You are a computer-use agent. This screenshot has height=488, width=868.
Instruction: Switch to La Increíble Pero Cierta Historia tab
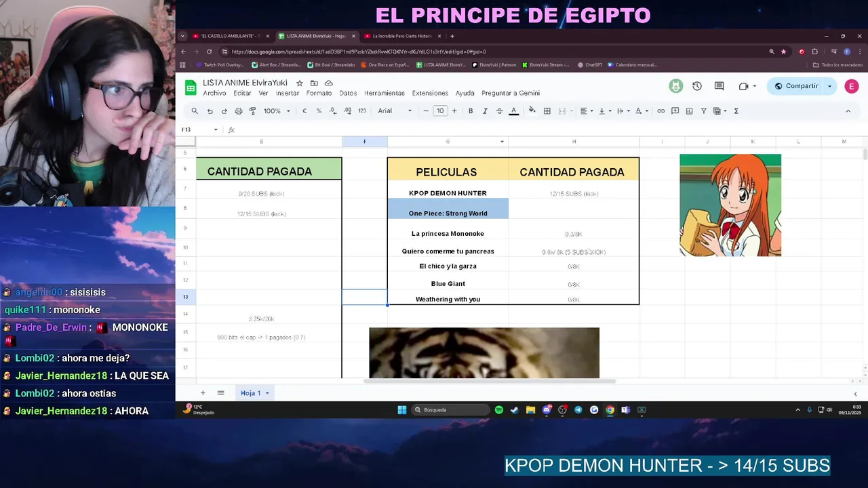point(401,36)
